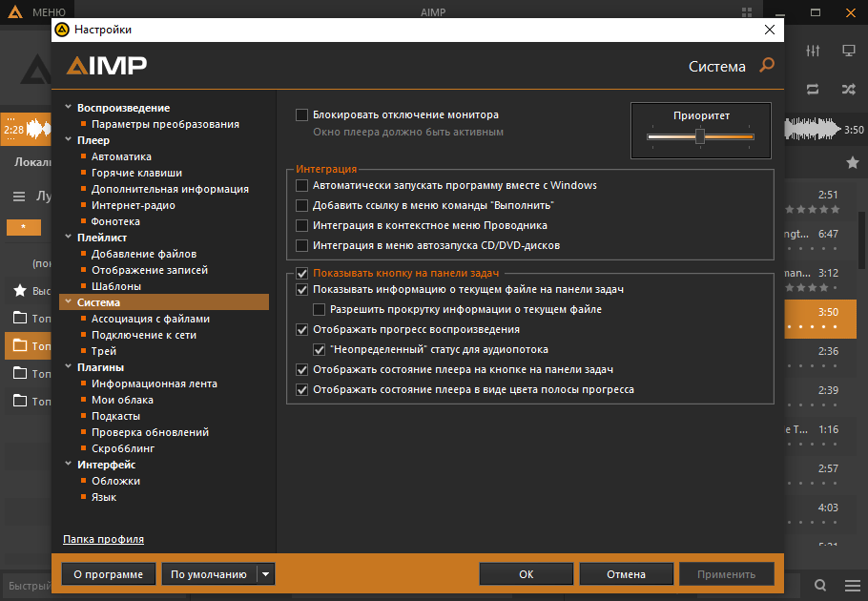
Task: Collapse the Плеер tree section arrow
Action: (68, 139)
